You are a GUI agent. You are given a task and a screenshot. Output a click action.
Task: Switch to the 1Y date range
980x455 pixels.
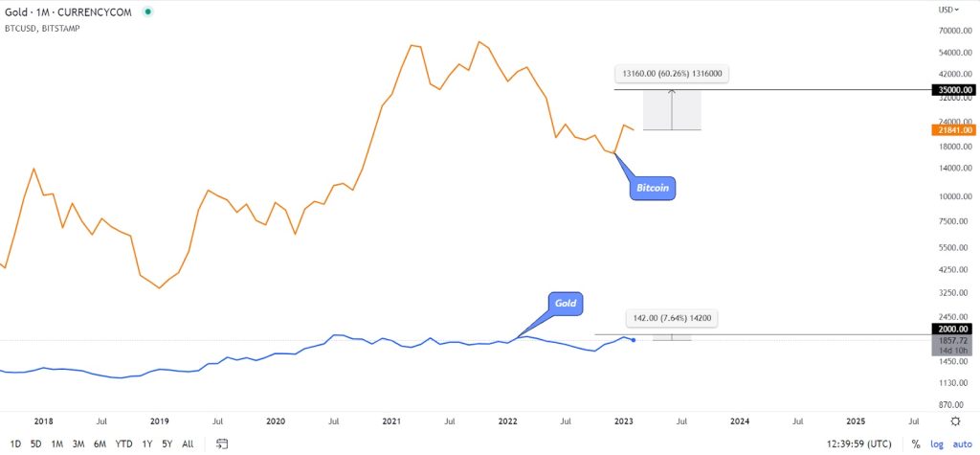point(147,444)
